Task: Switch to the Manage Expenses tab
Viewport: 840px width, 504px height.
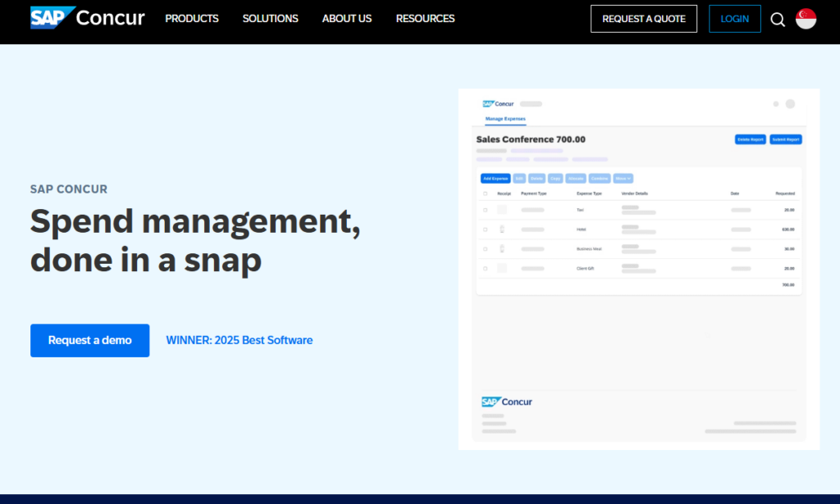Action: pos(505,119)
